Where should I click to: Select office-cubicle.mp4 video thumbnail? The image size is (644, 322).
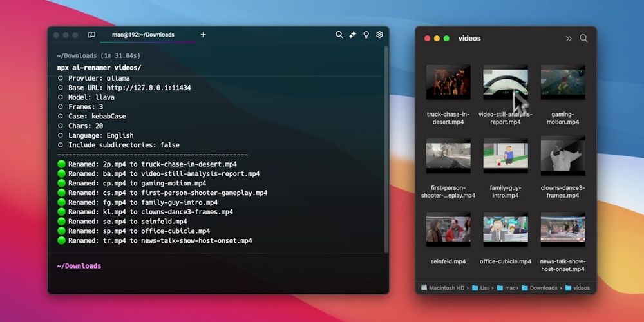pos(506,229)
